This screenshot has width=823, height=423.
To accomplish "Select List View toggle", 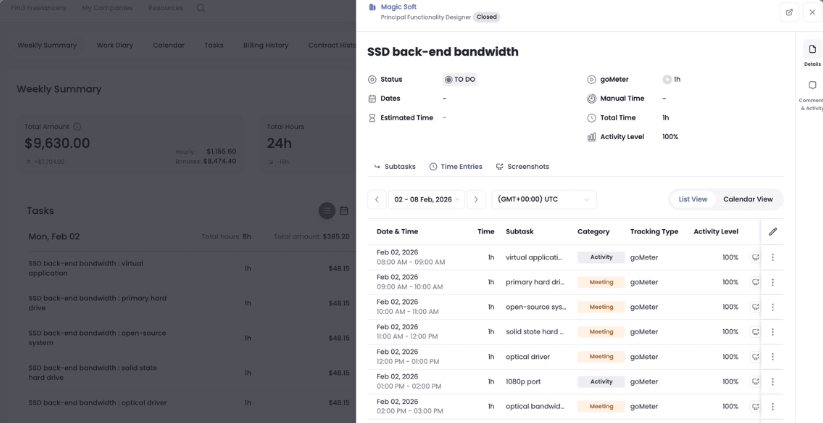I will [693, 199].
